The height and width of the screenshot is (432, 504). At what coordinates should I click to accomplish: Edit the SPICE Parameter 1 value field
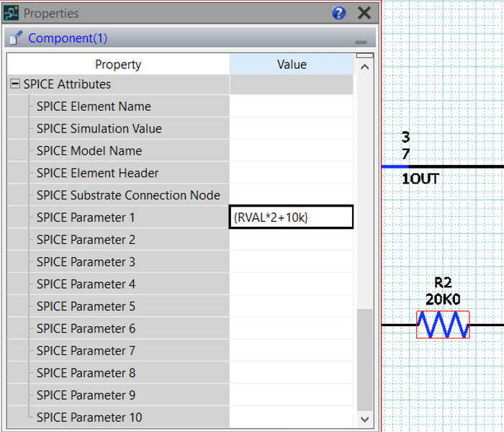(x=291, y=217)
